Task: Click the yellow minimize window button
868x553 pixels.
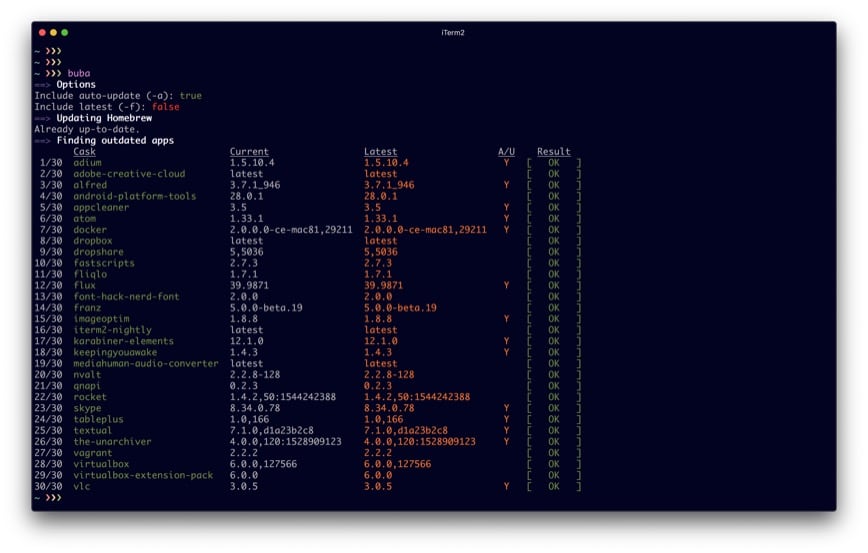Action: 53,33
